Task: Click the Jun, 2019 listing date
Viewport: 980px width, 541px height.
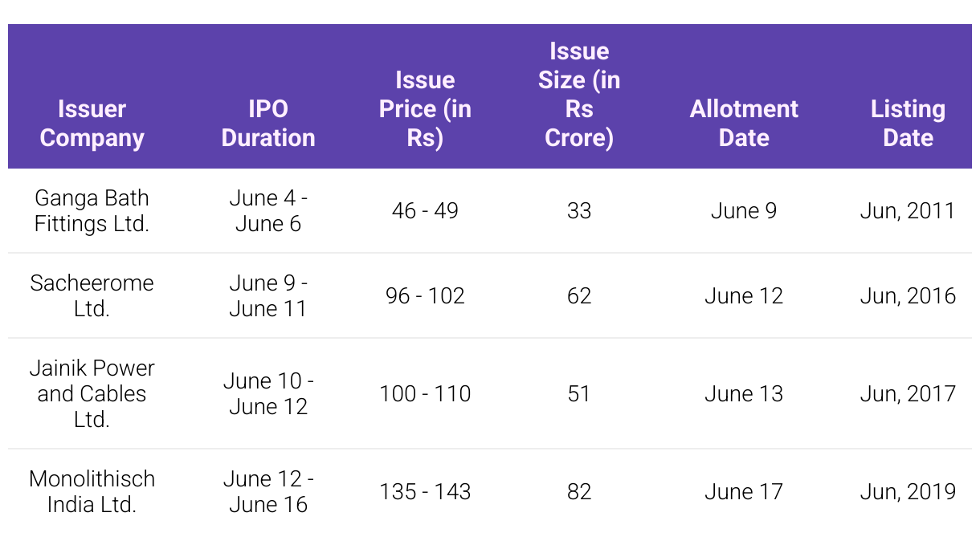Action: pyautogui.click(x=908, y=492)
